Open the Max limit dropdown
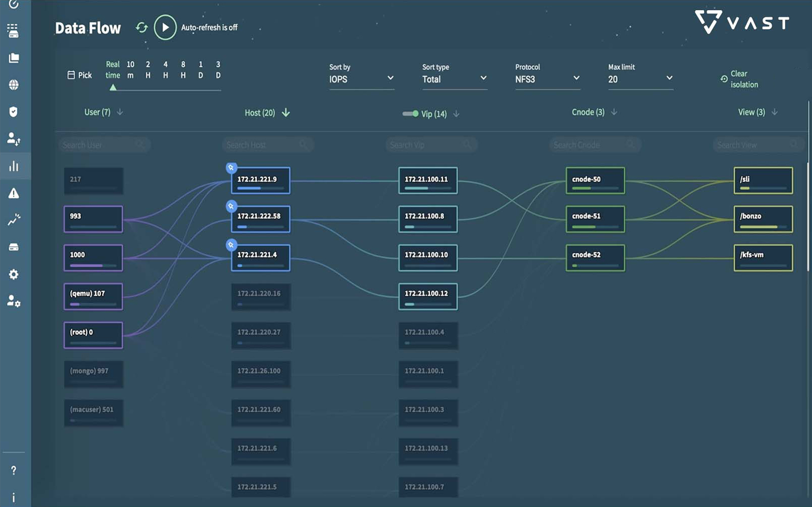 [640, 79]
